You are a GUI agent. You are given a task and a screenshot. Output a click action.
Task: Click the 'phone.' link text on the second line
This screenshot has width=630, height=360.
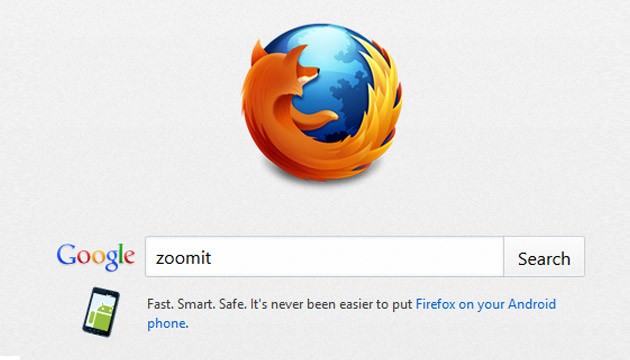tap(168, 323)
